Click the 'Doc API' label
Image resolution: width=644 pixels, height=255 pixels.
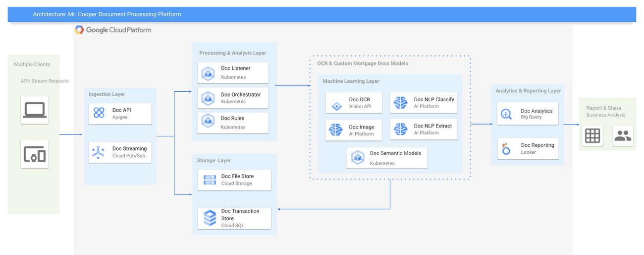(x=122, y=110)
